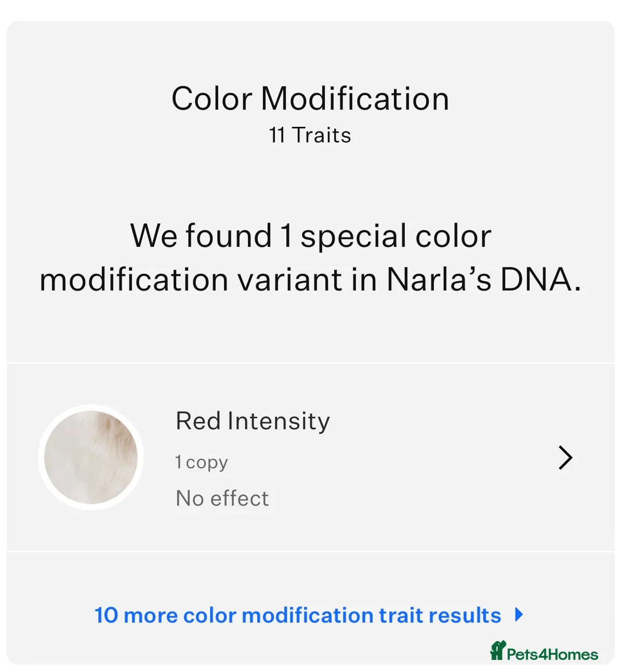Click the Pets4Homes green house logo icon
This screenshot has width=620, height=672.
(x=498, y=651)
